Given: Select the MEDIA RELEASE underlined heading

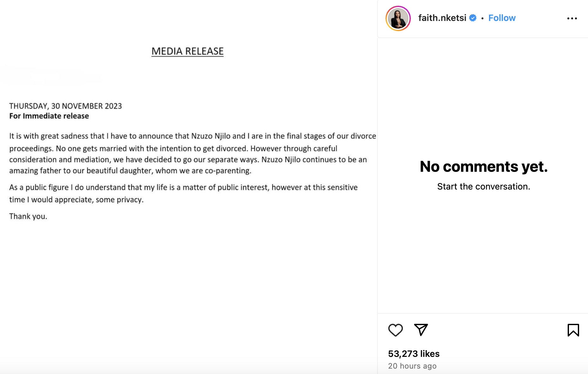Looking at the screenshot, I should [188, 51].
